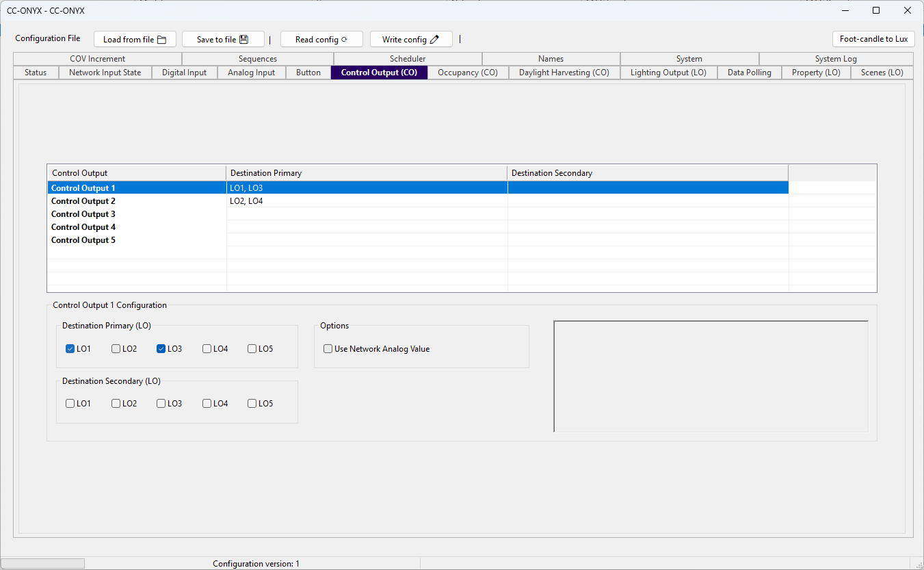Open Occupancy (CO) tab
This screenshot has width=924, height=570.
click(468, 73)
